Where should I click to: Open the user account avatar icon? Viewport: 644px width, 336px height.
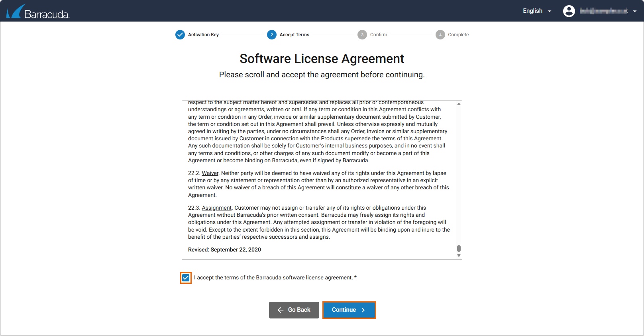tap(569, 11)
